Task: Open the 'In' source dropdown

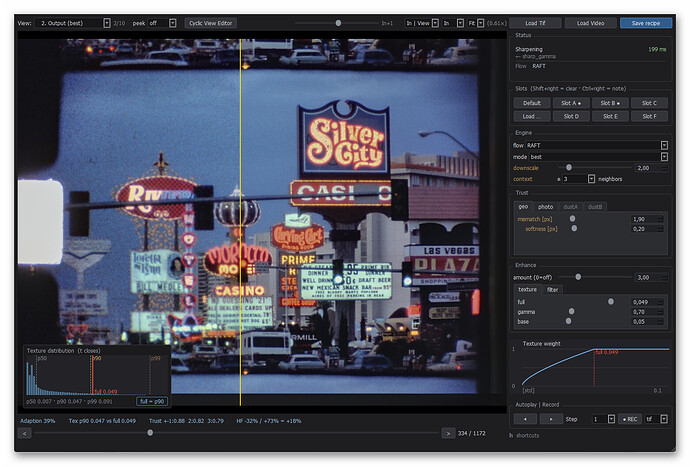Action: pyautogui.click(x=453, y=23)
